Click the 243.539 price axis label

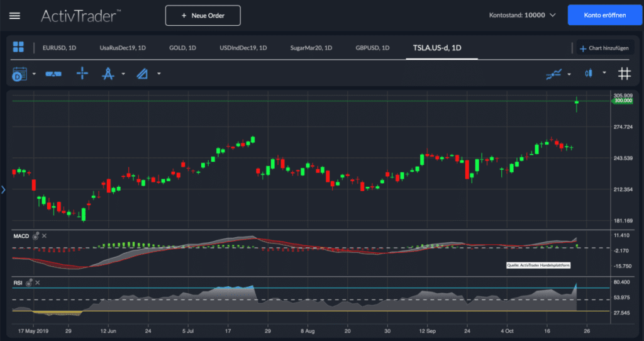tap(623, 158)
